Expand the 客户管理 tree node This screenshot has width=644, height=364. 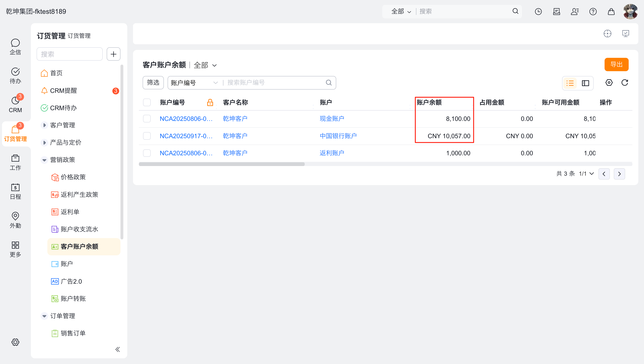pyautogui.click(x=44, y=125)
